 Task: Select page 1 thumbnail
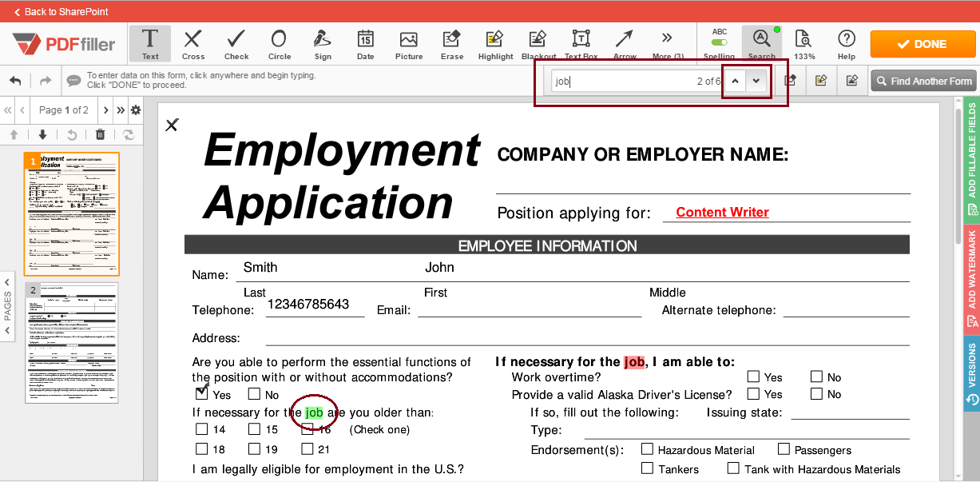[x=72, y=214]
